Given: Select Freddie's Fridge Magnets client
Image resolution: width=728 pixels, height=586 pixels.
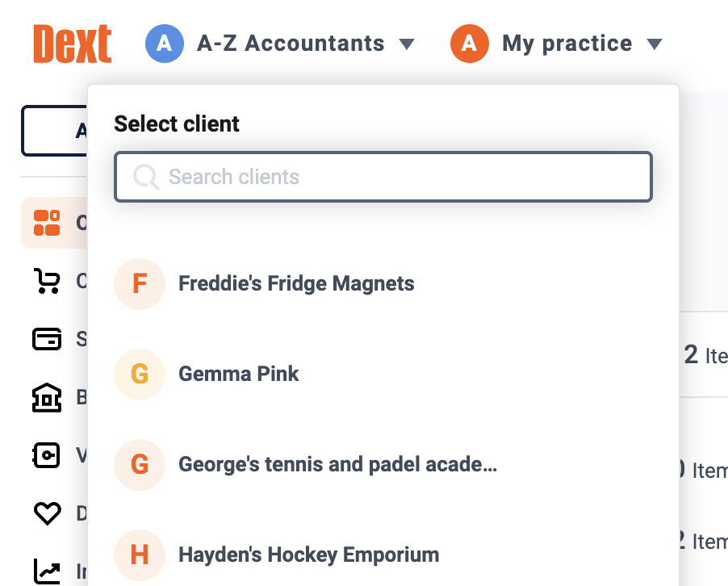Looking at the screenshot, I should pyautogui.click(x=383, y=283).
